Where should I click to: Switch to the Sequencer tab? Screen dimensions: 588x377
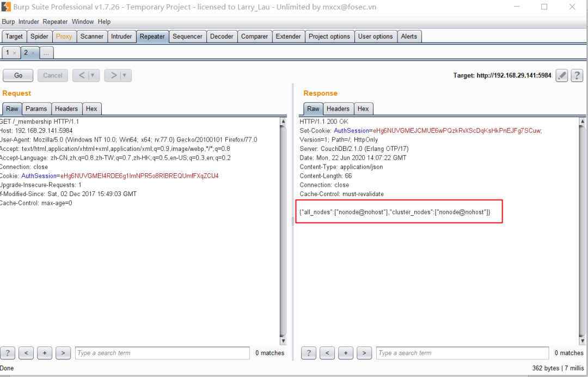click(x=187, y=37)
